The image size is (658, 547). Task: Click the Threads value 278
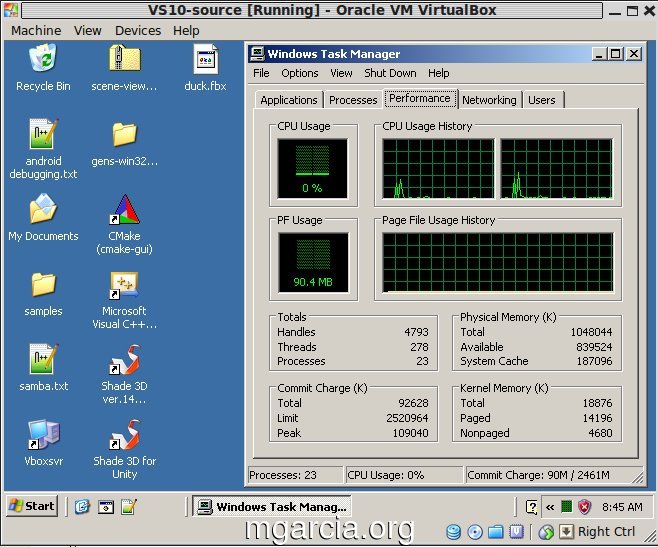click(x=420, y=347)
